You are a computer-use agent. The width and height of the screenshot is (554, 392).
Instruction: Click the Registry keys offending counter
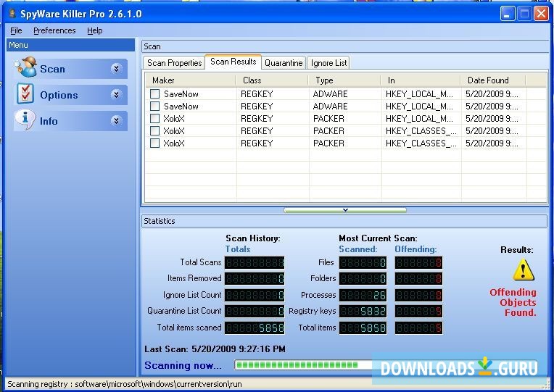tap(418, 311)
